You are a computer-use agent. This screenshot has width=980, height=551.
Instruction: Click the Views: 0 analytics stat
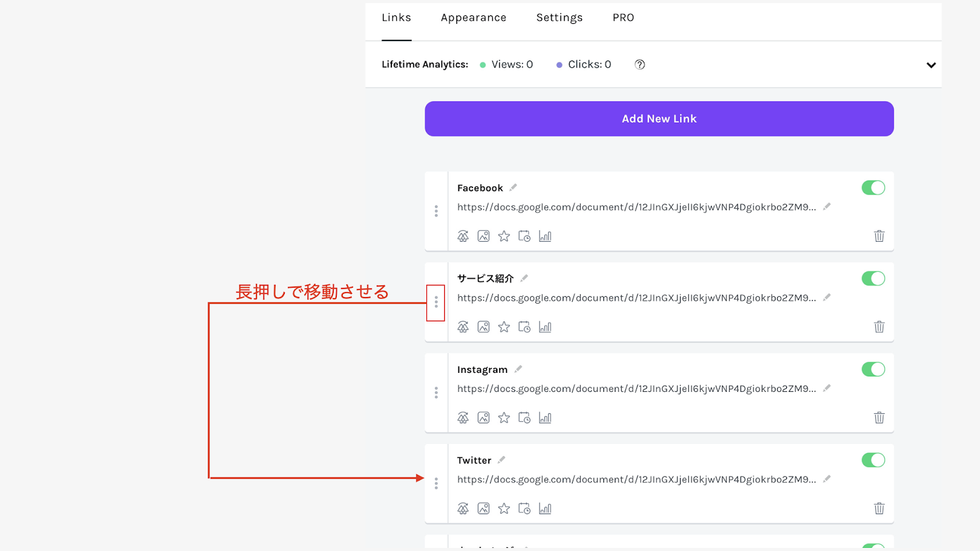[x=507, y=64]
